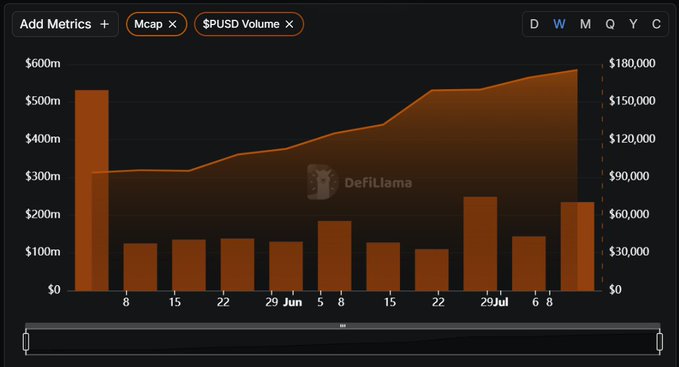This screenshot has height=367, width=679.
Task: Open the Add Metrics button
Action: pyautogui.click(x=65, y=24)
